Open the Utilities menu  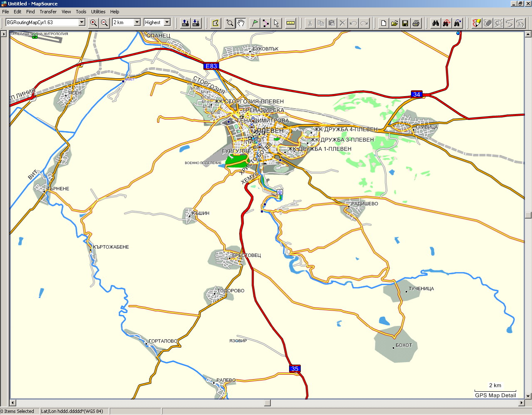tap(98, 12)
